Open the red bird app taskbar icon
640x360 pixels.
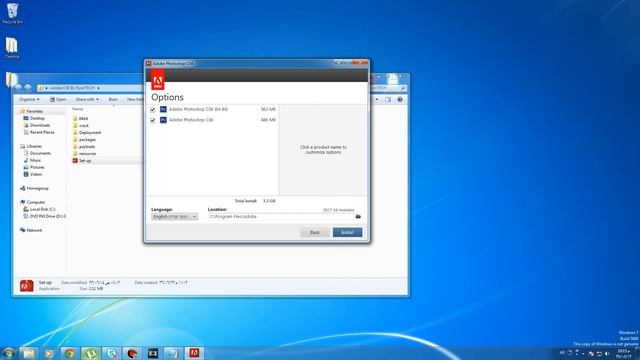pos(132,353)
